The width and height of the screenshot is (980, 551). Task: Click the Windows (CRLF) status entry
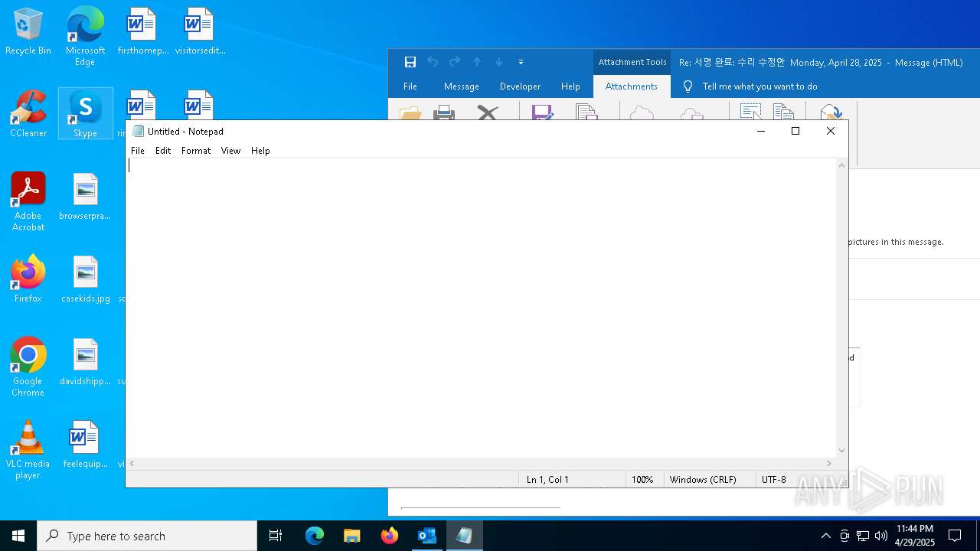pyautogui.click(x=703, y=480)
